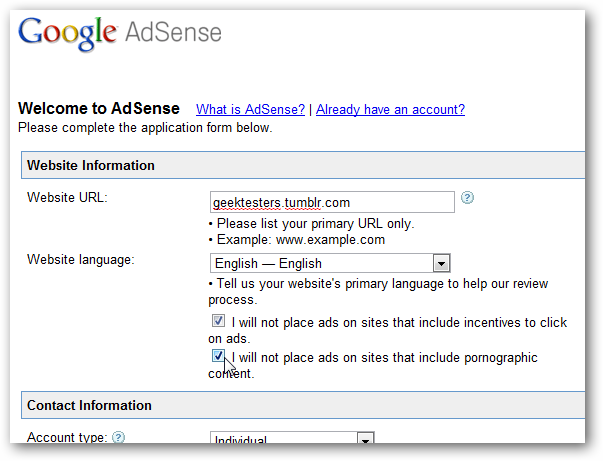
Task: Click the AdSense logo text
Action: [173, 32]
